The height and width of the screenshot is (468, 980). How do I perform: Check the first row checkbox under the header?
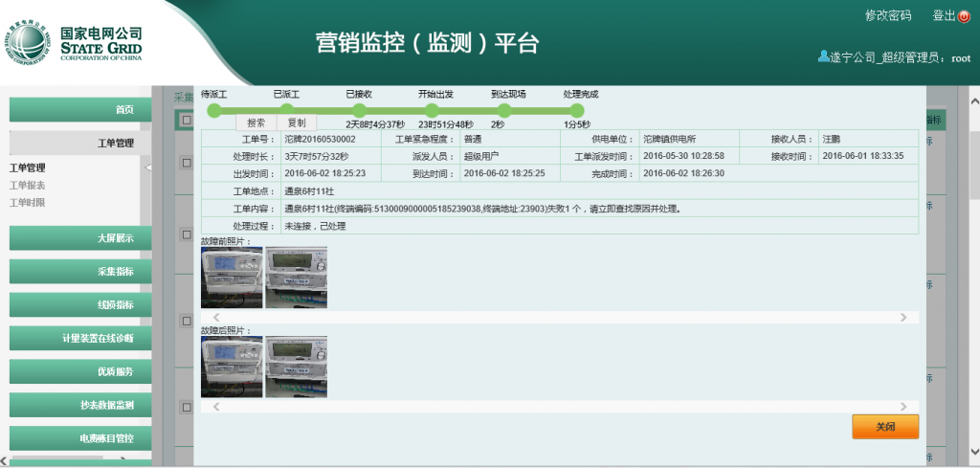pyautogui.click(x=186, y=164)
